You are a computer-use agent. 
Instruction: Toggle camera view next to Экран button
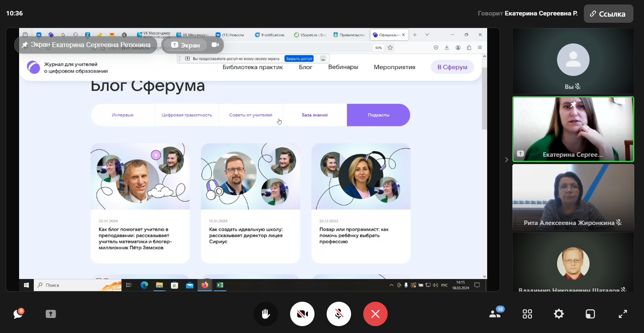click(215, 45)
